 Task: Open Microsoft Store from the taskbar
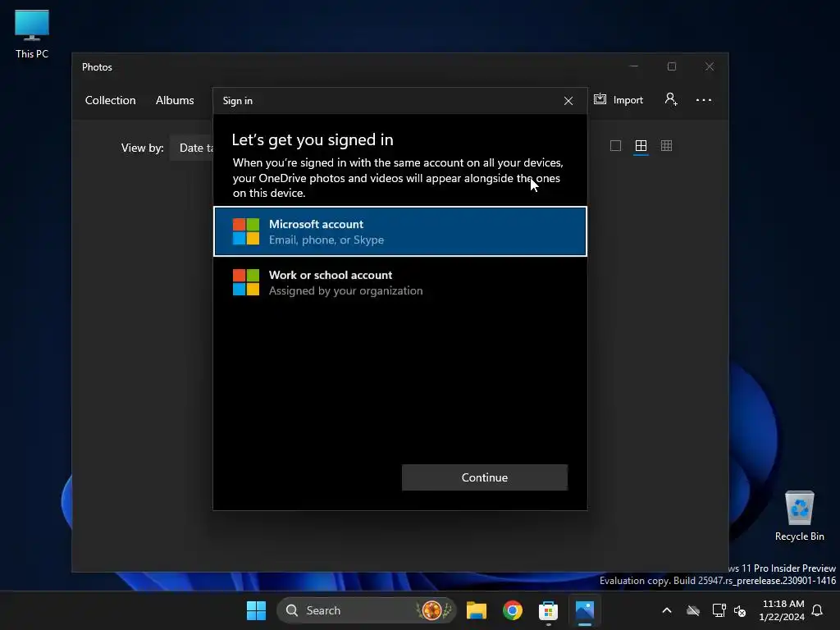point(548,610)
